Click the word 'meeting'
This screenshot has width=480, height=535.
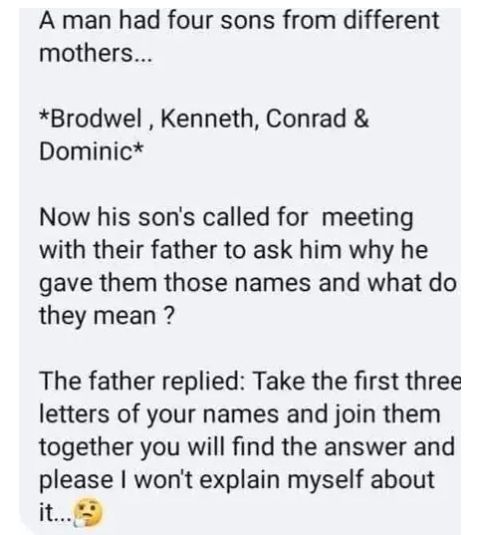[x=368, y=218]
